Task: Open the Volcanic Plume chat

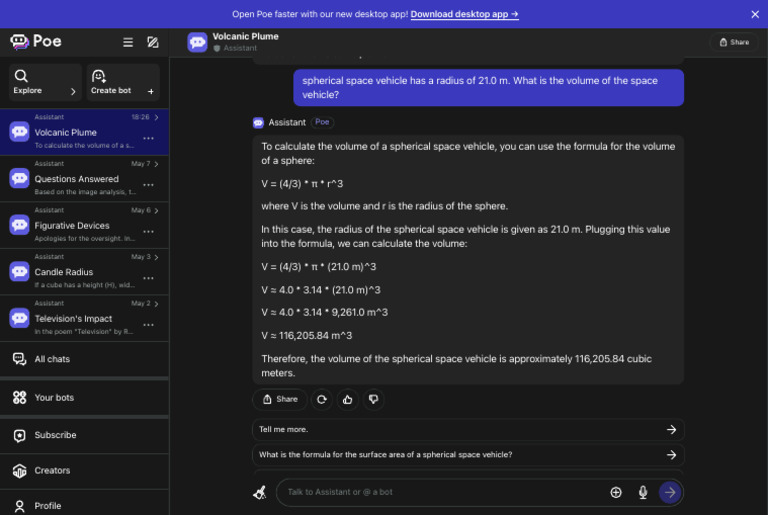Action: 84,132
